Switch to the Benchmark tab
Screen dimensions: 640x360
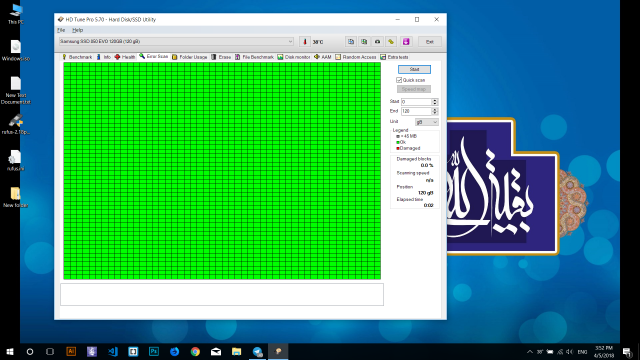pyautogui.click(x=77, y=57)
